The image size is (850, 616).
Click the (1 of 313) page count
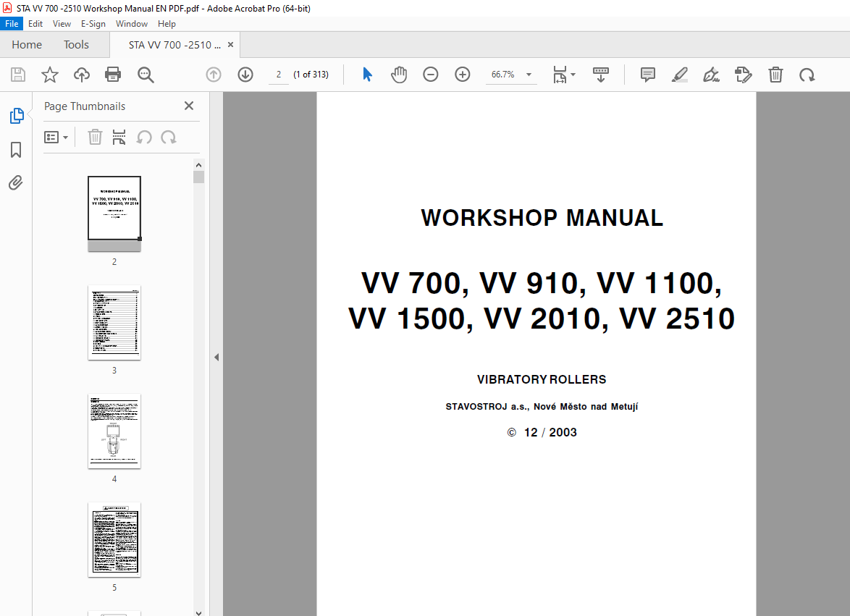click(311, 75)
